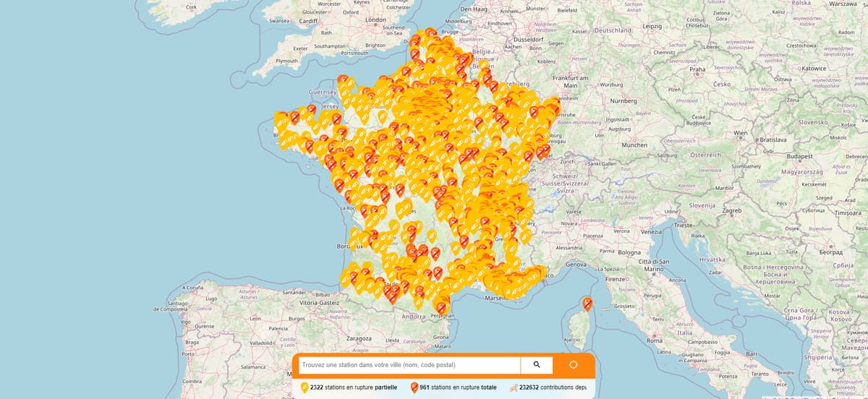The image size is (868, 399).
Task: Click the station search text field
Action: (x=409, y=365)
